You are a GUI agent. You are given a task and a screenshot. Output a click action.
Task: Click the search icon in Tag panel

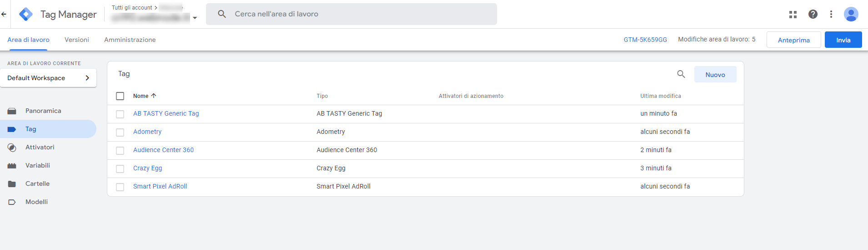click(681, 74)
